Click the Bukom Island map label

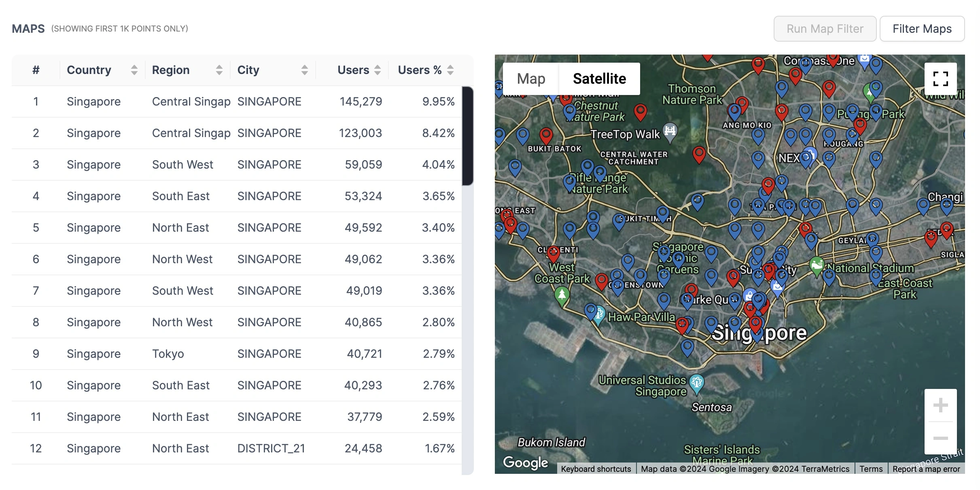(551, 442)
